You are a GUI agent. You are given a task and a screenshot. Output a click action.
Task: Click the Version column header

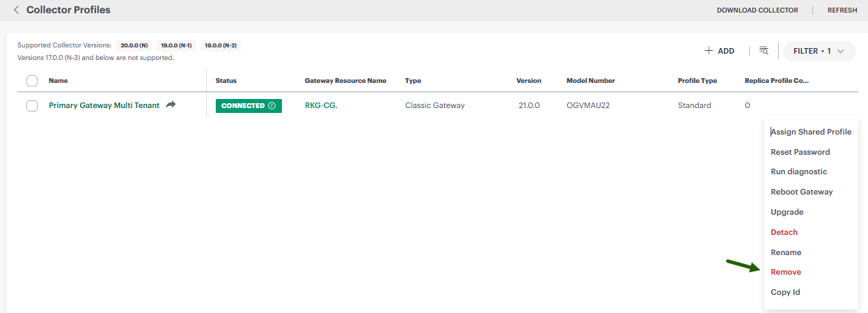[529, 81]
